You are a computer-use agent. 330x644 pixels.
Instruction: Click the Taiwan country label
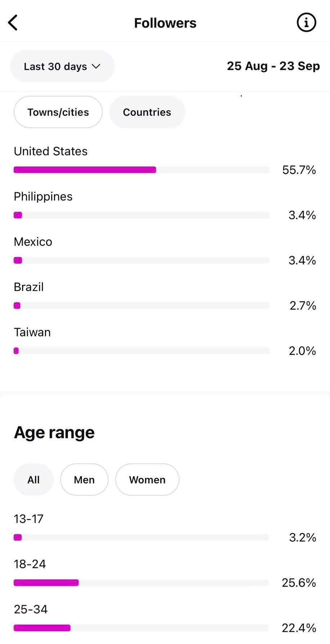[x=32, y=332]
